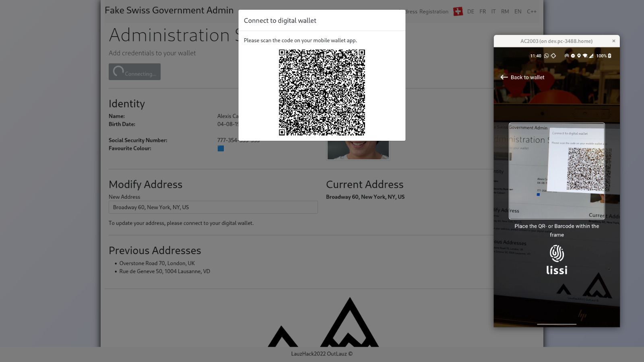Viewport: 644px width, 362px height.
Task: Click the 'Previous Addresses' heading
Action: point(155,250)
